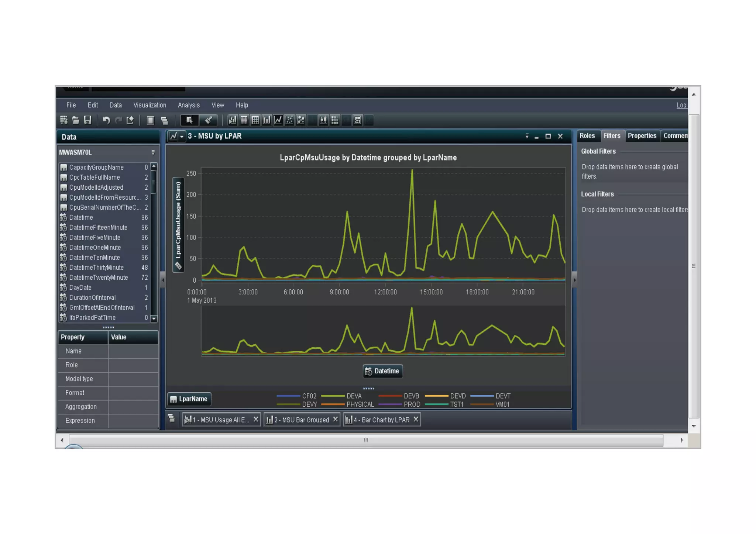Expand the right pane via divider arrow
The image size is (756, 534).
574,280
